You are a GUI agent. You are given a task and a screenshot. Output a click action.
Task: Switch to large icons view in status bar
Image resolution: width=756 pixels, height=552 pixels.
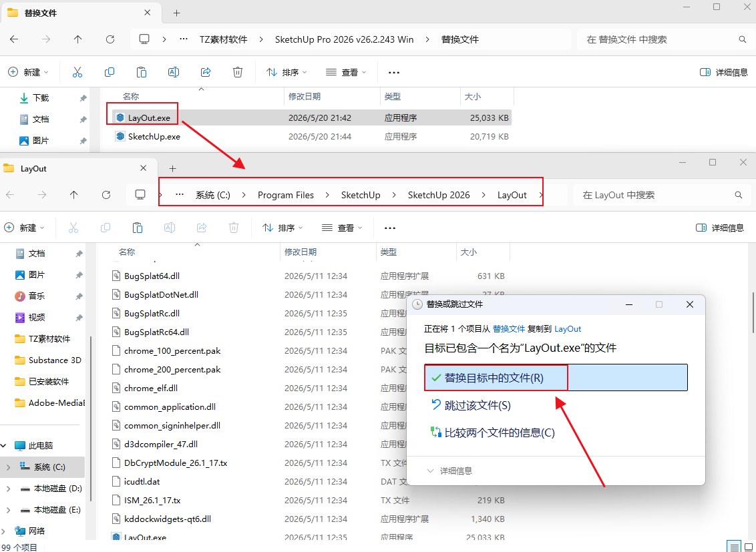pyautogui.click(x=749, y=547)
